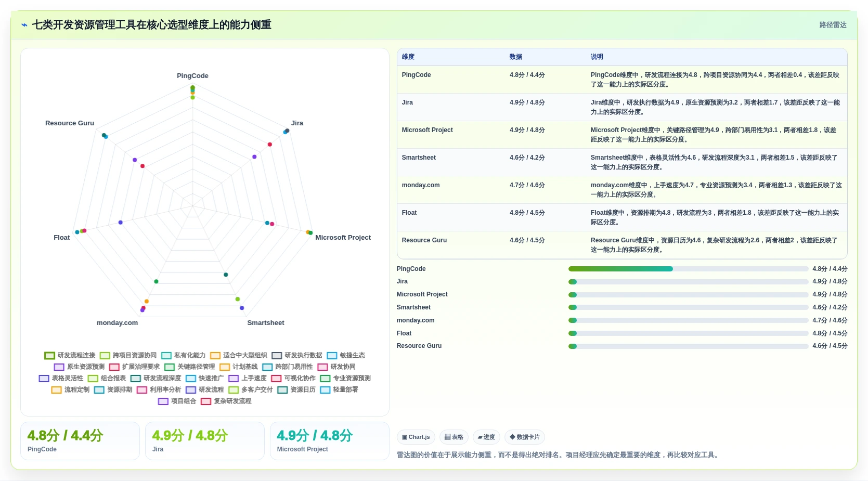Click the 跨部门易用性 legend color box
The height and width of the screenshot is (481, 868).
267,367
